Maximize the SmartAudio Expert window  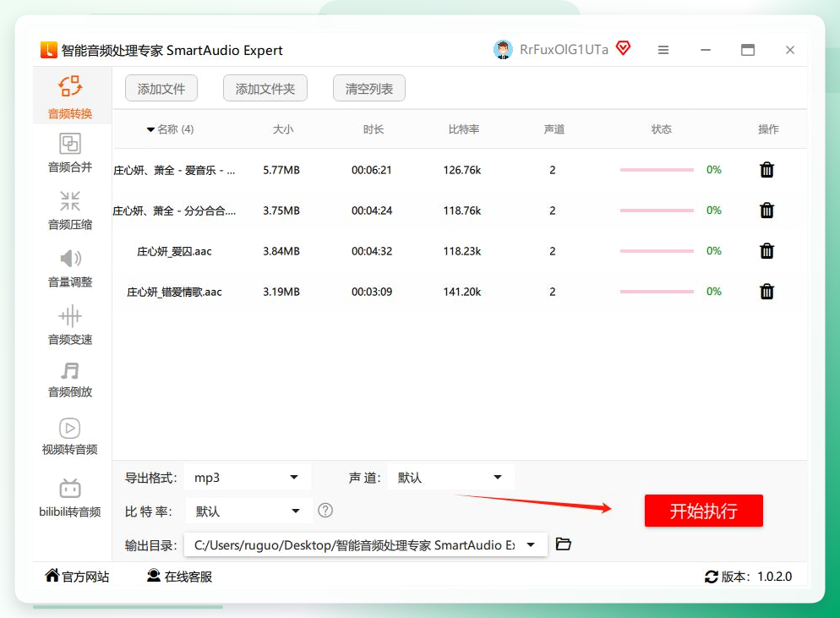748,50
